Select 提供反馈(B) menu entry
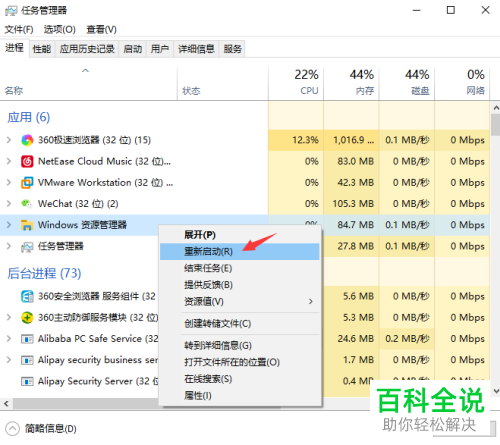This screenshot has height=445, width=500. click(240, 285)
